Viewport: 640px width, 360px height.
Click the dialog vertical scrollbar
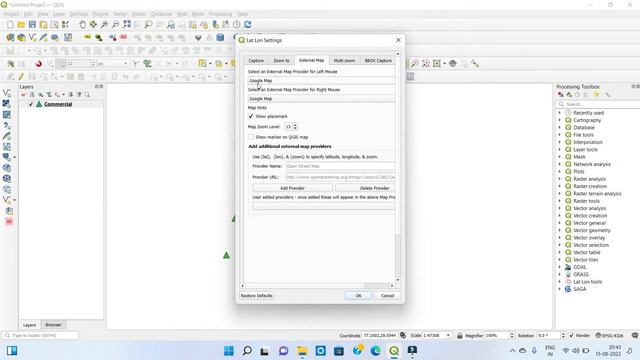[398, 256]
